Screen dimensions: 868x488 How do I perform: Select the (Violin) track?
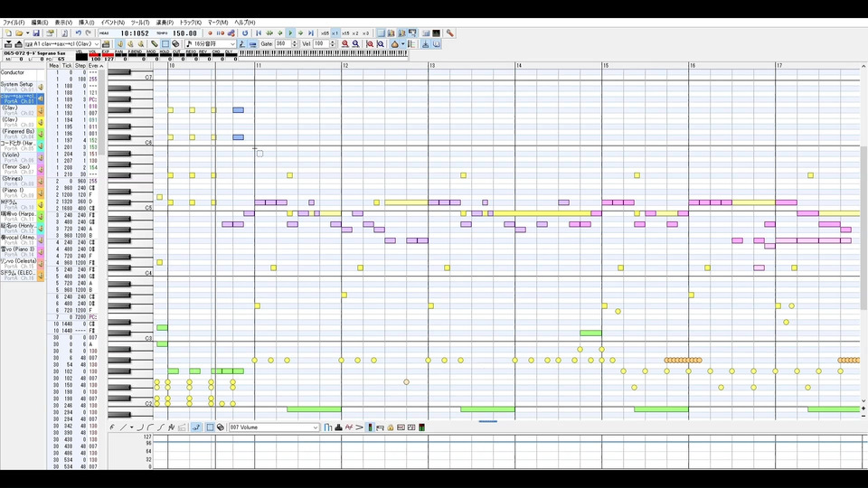pos(22,157)
